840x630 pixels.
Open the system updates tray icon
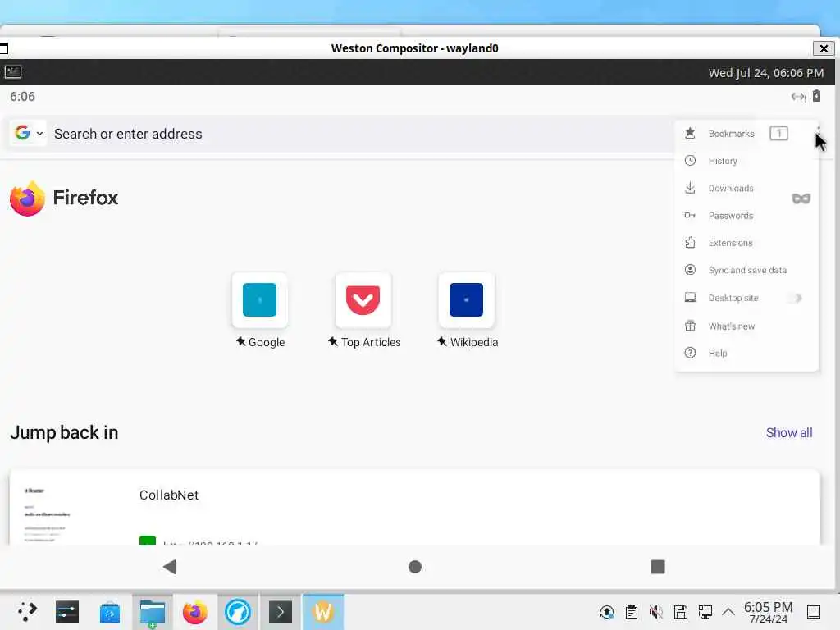tap(607, 612)
